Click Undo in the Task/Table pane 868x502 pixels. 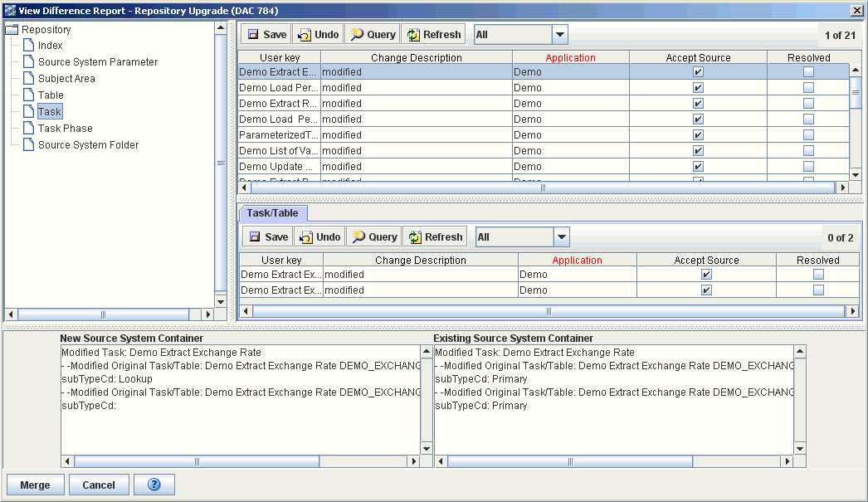click(x=319, y=236)
